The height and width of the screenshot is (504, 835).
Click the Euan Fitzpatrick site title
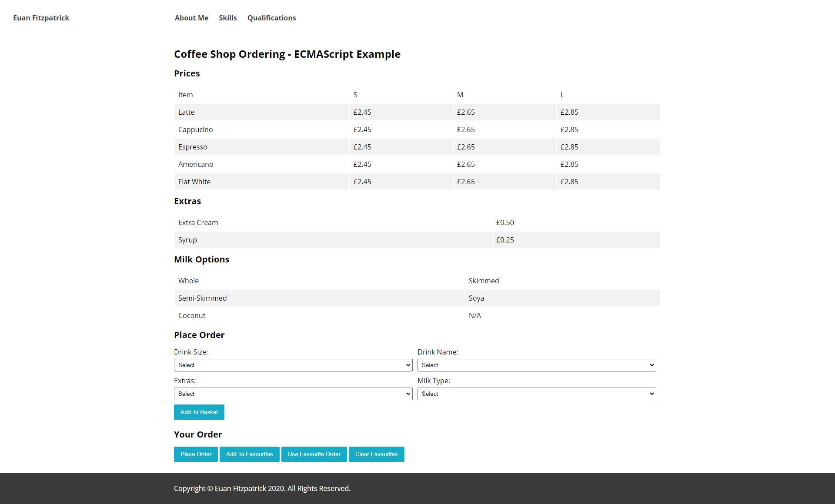[41, 18]
